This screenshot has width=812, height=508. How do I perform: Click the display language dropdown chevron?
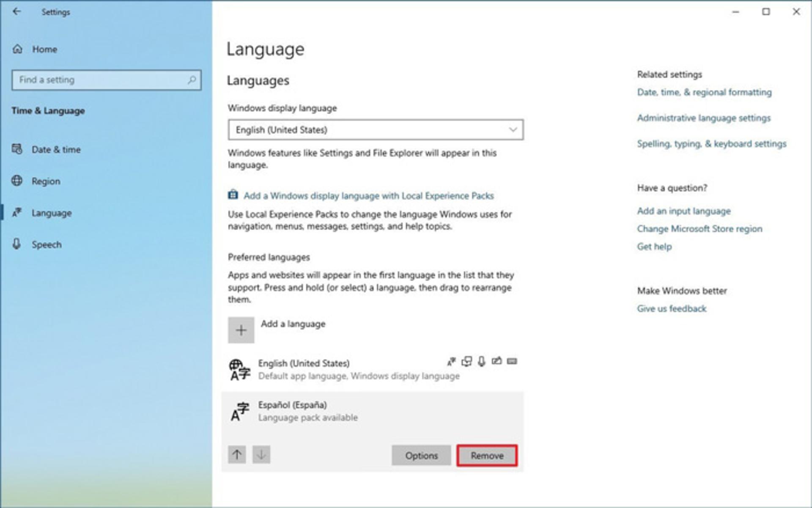click(513, 130)
